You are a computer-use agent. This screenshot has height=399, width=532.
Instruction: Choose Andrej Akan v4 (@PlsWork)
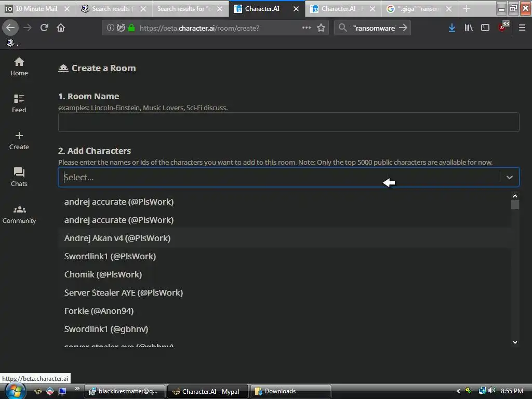coord(284,238)
